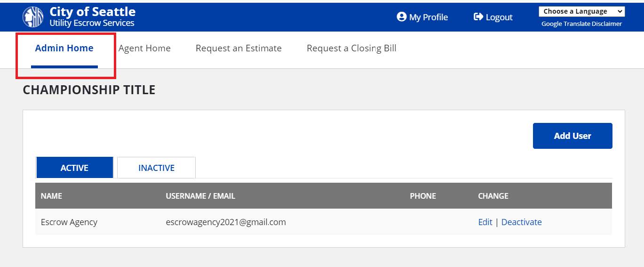Screen dimensions: 644x267
Task: Click the Utility Escrow Services header text
Action: [92, 23]
